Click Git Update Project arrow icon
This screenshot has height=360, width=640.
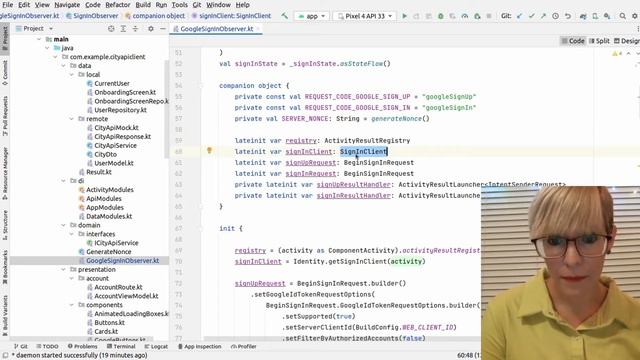point(519,16)
